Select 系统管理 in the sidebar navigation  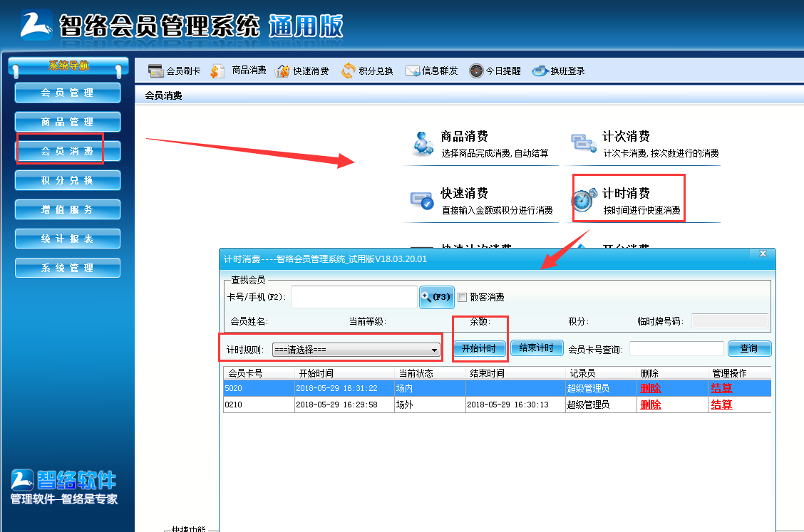pyautogui.click(x=67, y=268)
